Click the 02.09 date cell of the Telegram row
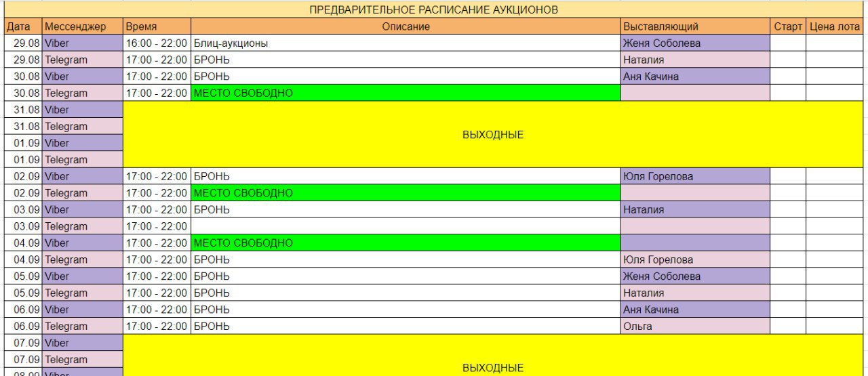The height and width of the screenshot is (376, 868). click(22, 193)
